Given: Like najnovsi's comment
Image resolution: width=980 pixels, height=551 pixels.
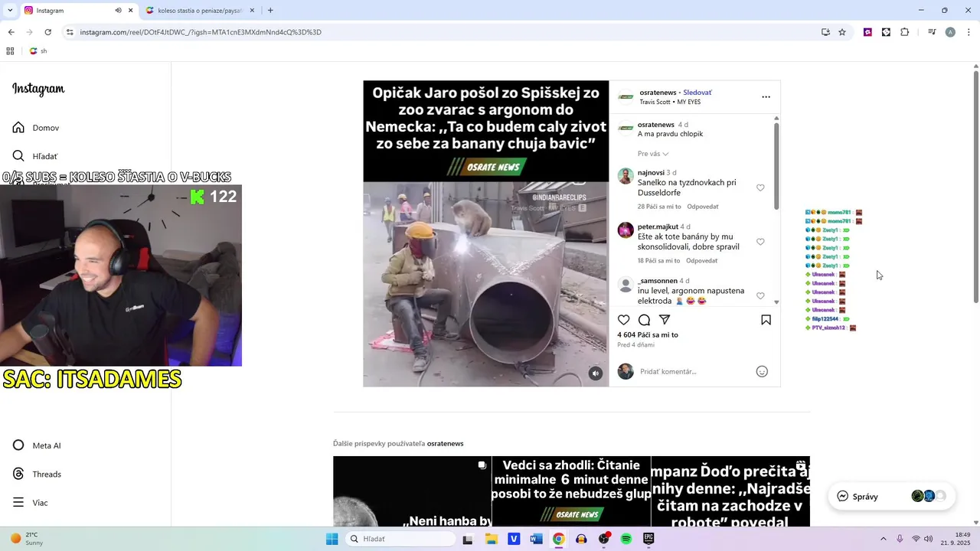Looking at the screenshot, I should point(760,187).
